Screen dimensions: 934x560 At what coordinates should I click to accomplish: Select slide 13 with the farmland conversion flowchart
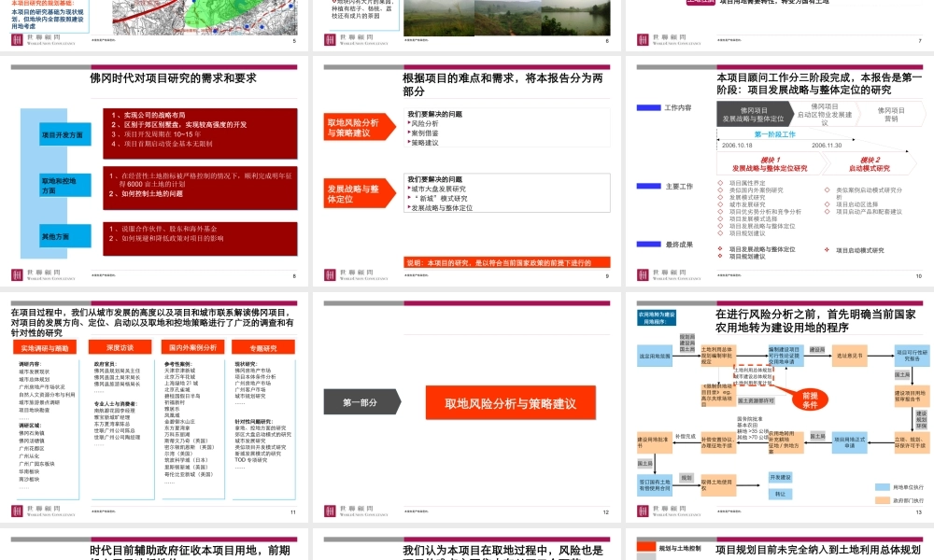[x=780, y=407]
